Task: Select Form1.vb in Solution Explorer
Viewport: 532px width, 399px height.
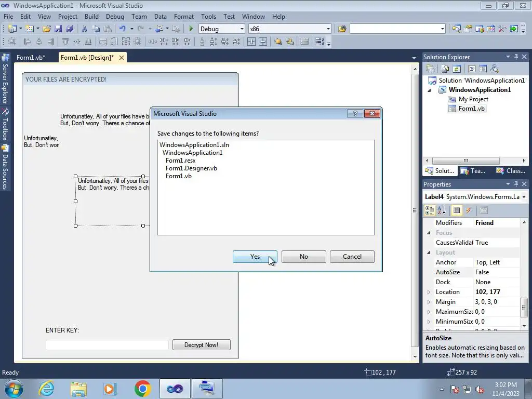Action: click(471, 109)
